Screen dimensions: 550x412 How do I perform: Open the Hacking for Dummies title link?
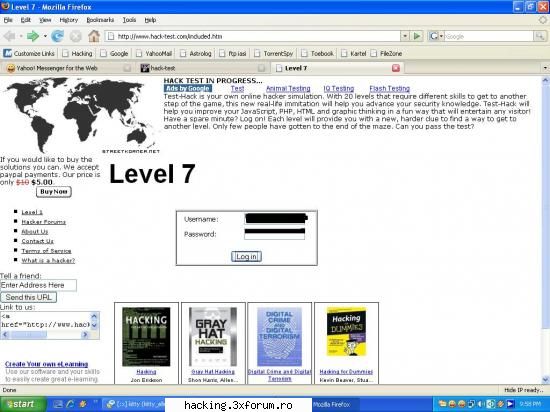[x=346, y=372]
